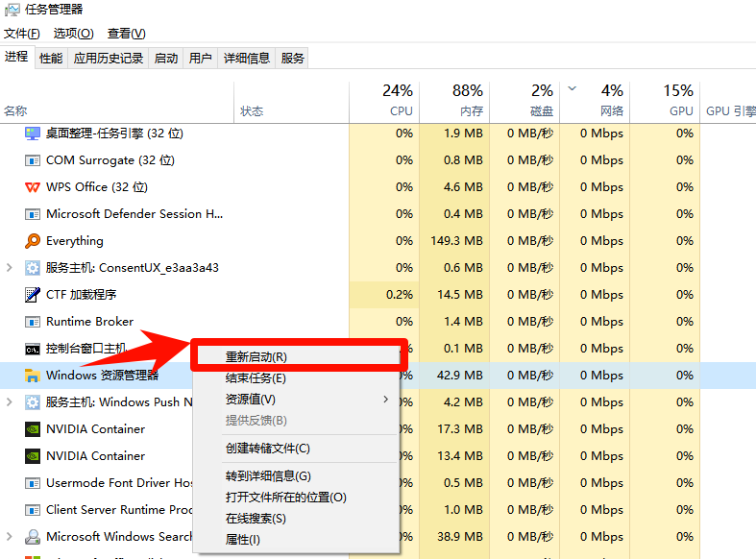Expand the 服务主机: ConsentUX group

[10, 267]
